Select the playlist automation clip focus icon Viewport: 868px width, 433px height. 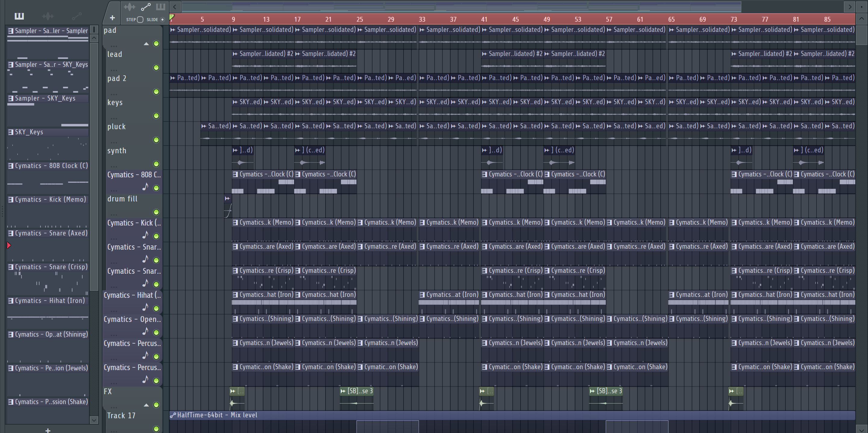pos(146,7)
